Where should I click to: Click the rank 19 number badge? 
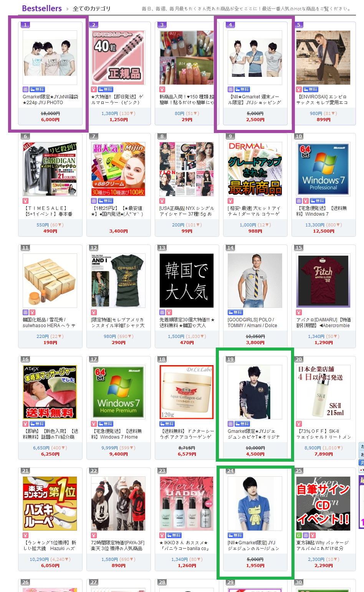[230, 359]
